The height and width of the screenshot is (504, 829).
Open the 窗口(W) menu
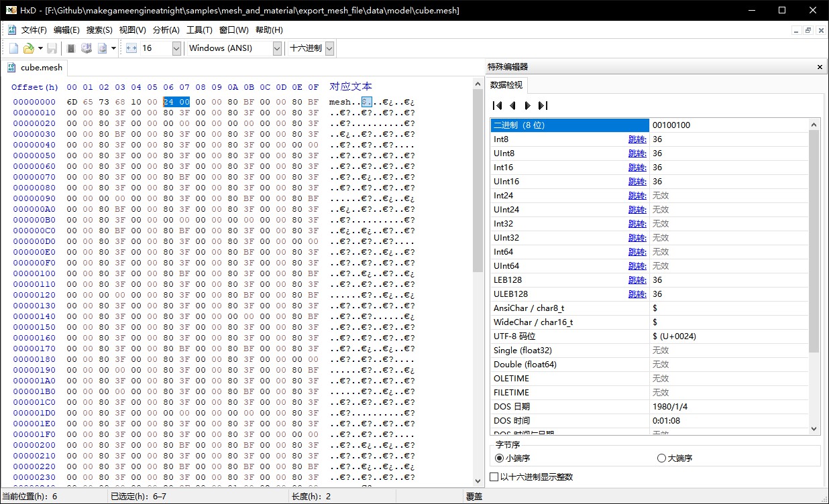[233, 30]
